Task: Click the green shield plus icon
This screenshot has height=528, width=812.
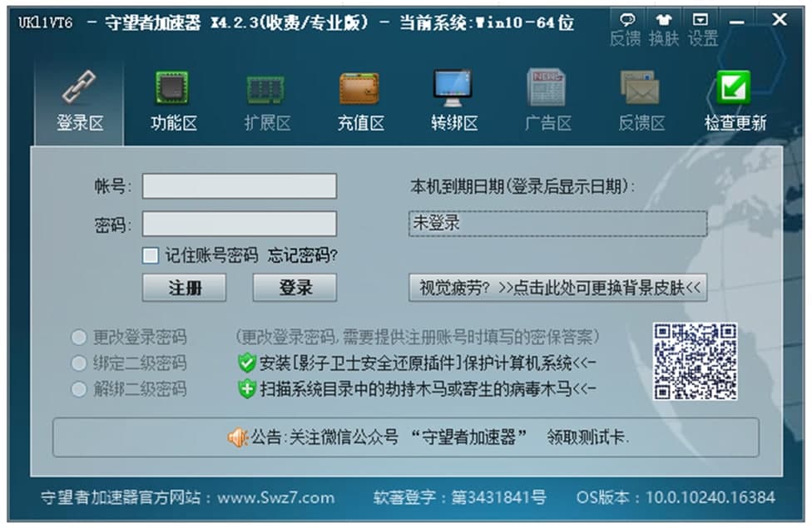Action: coord(247,389)
